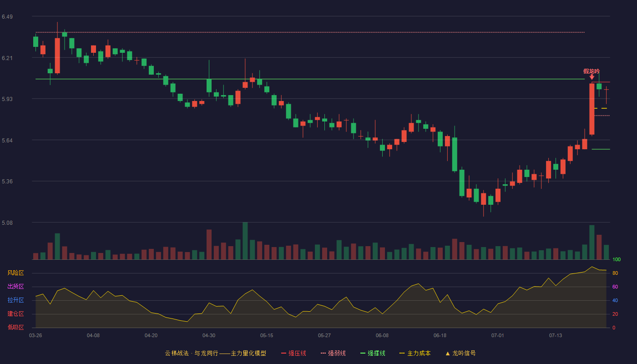Click the 03-26 date axis label
Image resolution: width=637 pixels, height=364 pixels.
click(35, 335)
